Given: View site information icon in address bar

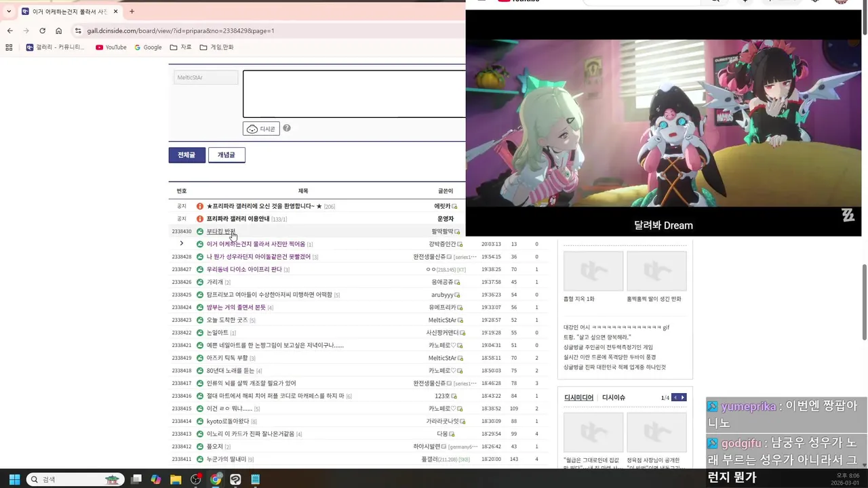Looking at the screenshot, I should 78,30.
